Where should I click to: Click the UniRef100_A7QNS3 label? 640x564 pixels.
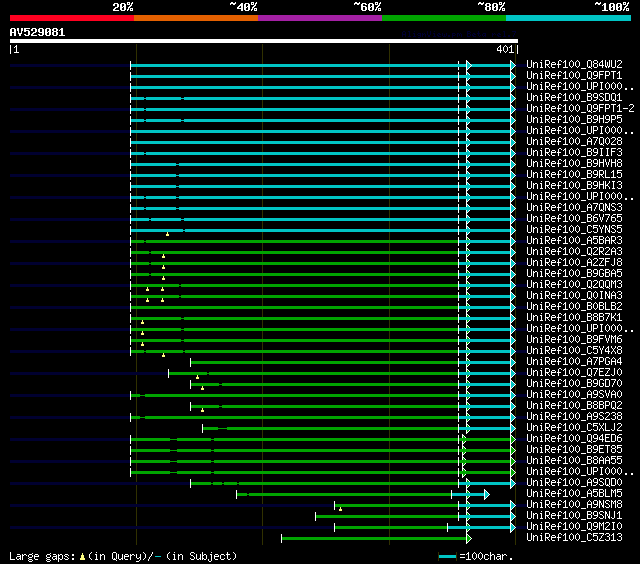[x=574, y=208]
